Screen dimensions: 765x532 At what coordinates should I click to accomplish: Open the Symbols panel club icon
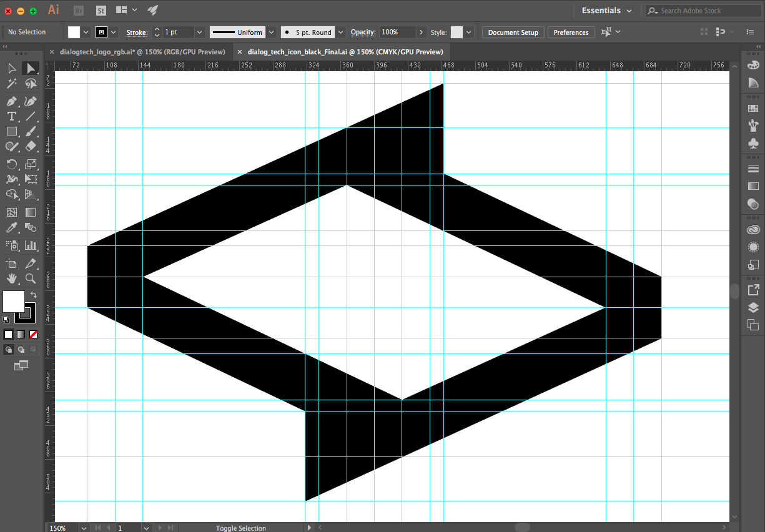pyautogui.click(x=753, y=144)
